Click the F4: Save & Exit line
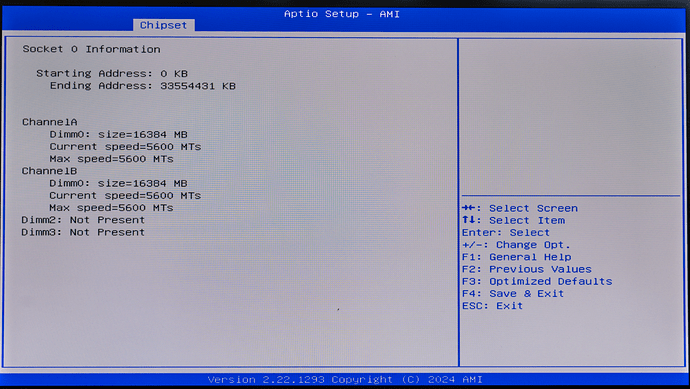Viewport: 690px width, 389px height. tap(513, 294)
